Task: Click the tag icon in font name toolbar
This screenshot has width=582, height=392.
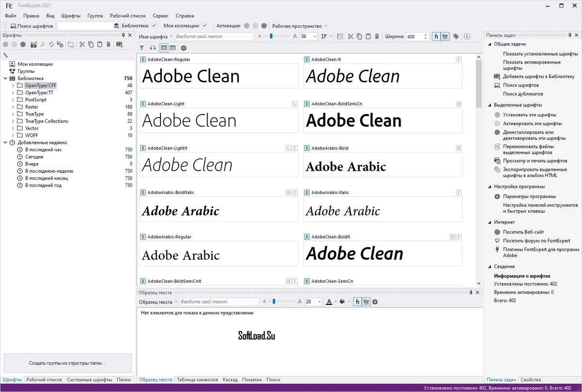Action: (456, 36)
